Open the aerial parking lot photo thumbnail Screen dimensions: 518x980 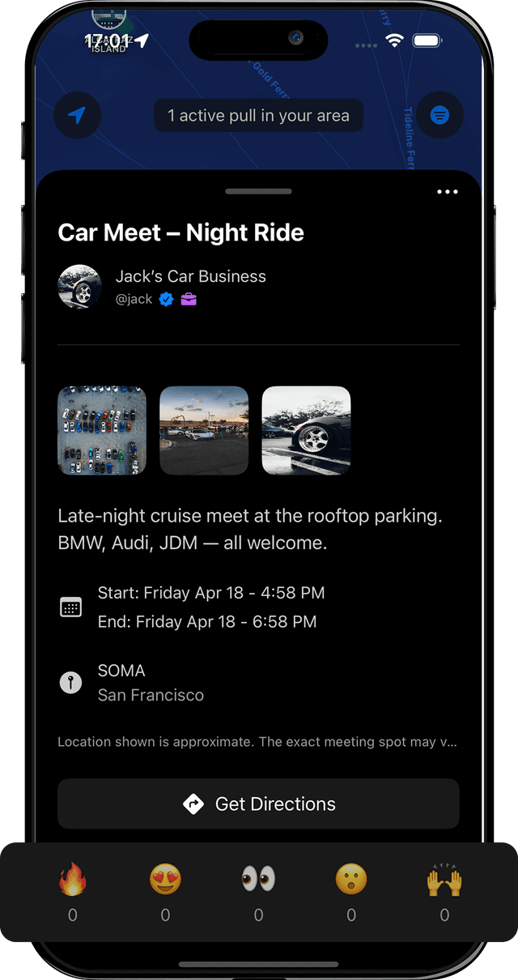(x=102, y=430)
